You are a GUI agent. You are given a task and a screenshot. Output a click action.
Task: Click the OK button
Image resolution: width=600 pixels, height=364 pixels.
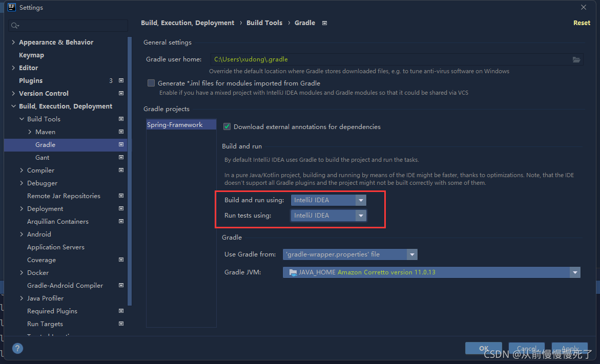tap(484, 348)
